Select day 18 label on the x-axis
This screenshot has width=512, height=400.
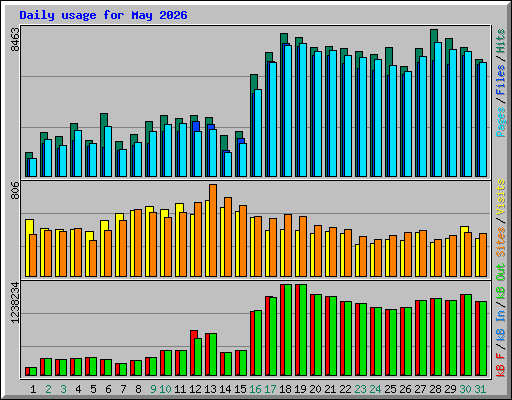pos(285,389)
